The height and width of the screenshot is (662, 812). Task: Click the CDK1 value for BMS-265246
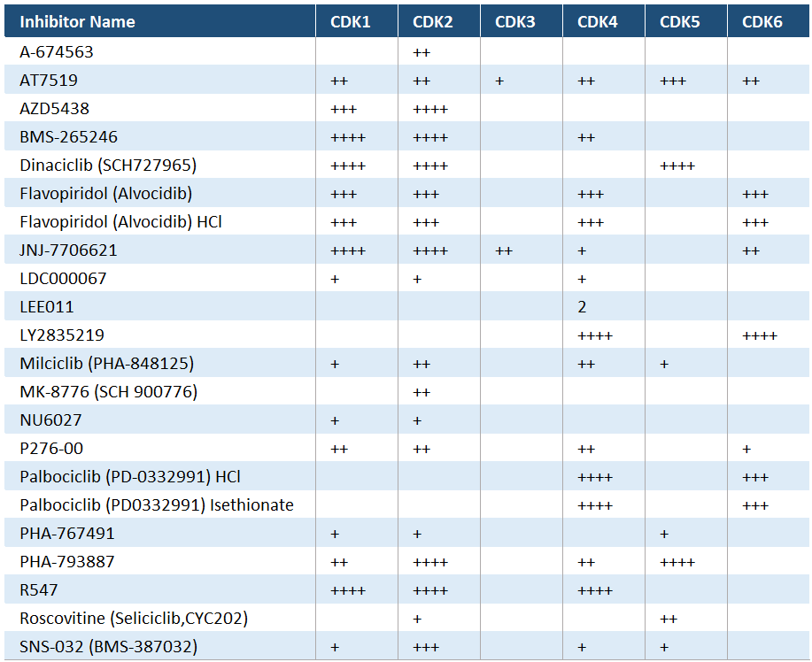pyautogui.click(x=348, y=138)
